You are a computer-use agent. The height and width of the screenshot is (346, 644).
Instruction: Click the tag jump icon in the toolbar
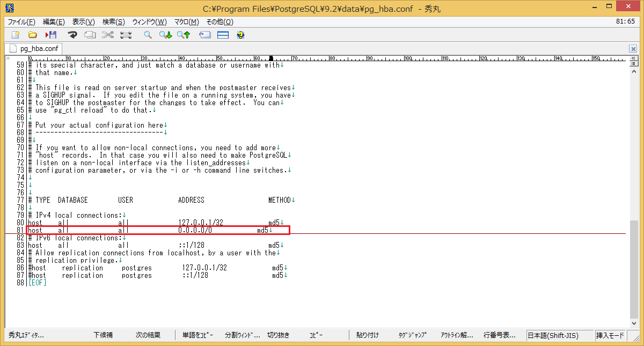205,35
